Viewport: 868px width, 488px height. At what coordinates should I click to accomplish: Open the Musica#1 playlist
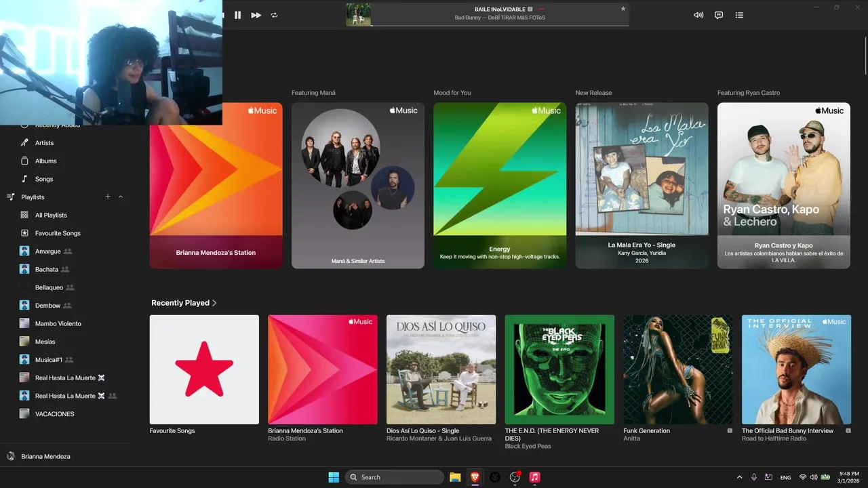[x=49, y=360]
